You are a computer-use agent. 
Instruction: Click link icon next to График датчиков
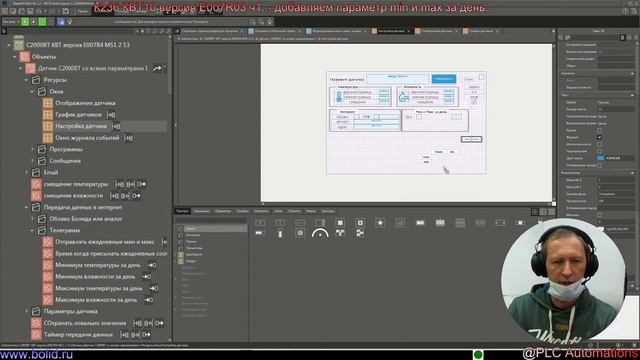(x=111, y=115)
